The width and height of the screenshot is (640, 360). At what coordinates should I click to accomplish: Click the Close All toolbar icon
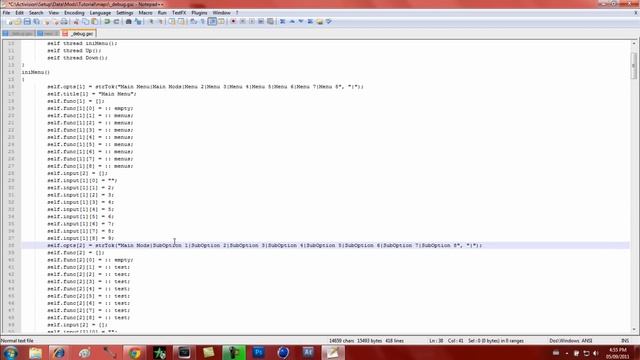coord(56,21)
